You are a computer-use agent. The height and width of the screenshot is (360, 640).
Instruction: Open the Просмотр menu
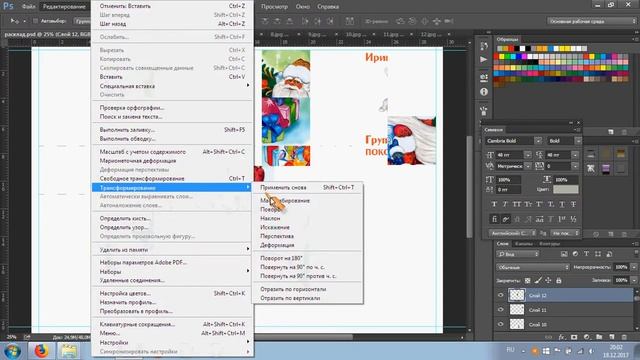click(274, 7)
